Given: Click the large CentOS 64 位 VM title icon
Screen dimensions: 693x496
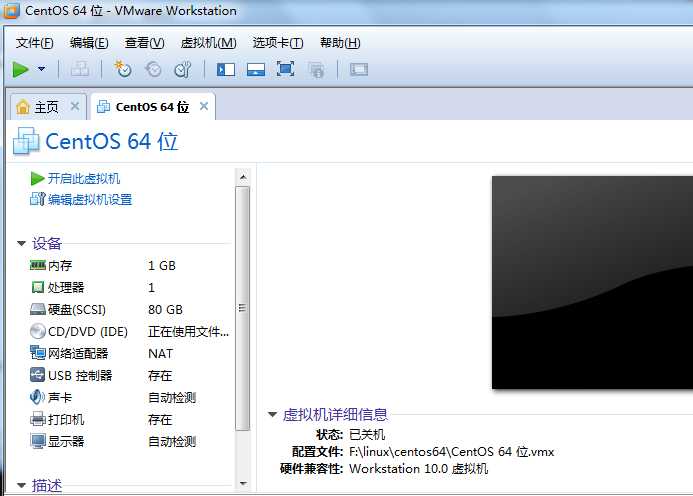Looking at the screenshot, I should (x=26, y=141).
